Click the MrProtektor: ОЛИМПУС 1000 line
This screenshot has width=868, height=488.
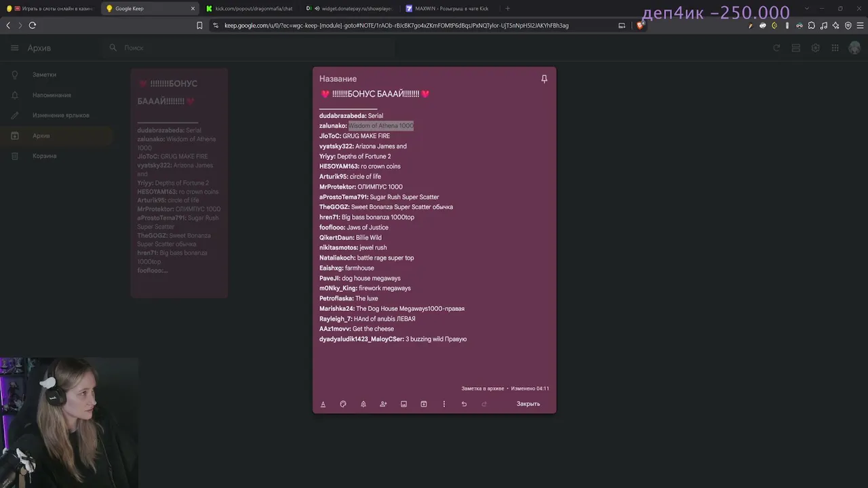tap(361, 187)
